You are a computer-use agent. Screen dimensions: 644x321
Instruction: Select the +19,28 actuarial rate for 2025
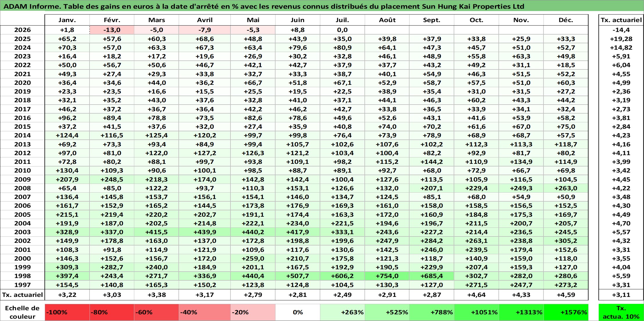[621, 39]
